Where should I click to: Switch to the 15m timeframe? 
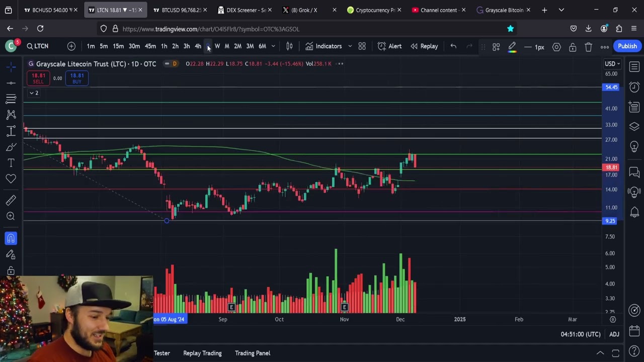click(x=118, y=46)
